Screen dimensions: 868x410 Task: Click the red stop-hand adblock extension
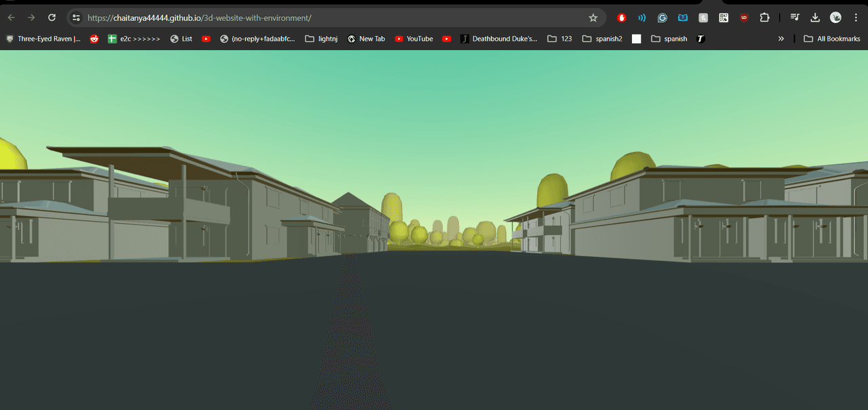click(622, 18)
